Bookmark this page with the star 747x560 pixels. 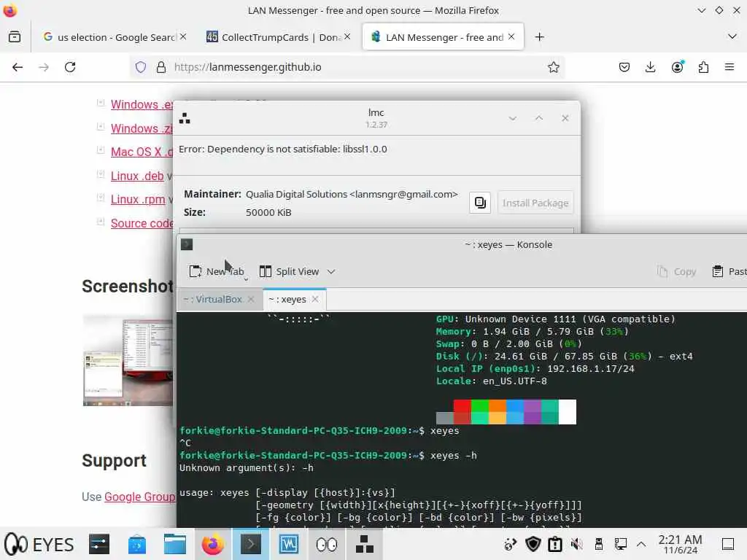[x=553, y=67]
